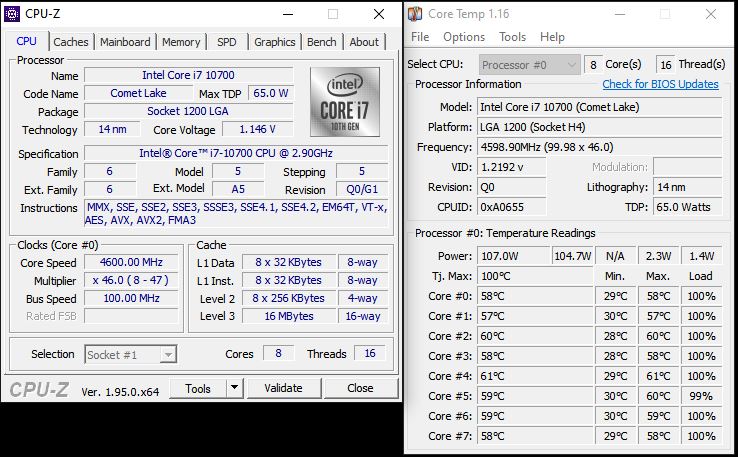This screenshot has height=457, width=738.
Task: Click the Cores count '8' in CPU-Z
Action: 279,353
